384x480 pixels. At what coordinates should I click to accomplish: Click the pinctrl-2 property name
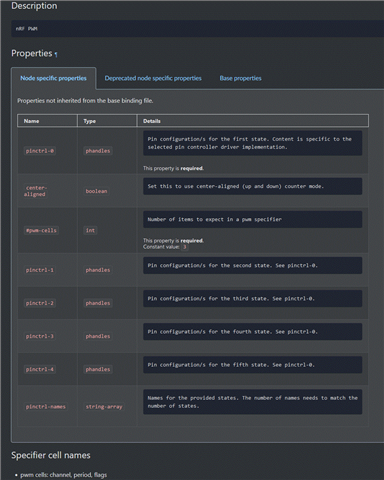pyautogui.click(x=40, y=303)
